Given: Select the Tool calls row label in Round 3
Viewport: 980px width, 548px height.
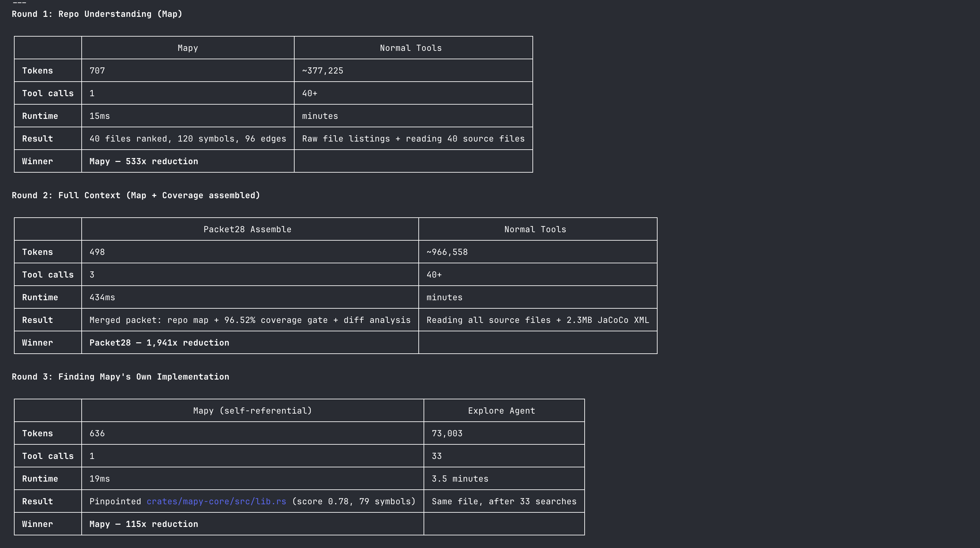Looking at the screenshot, I should click(x=48, y=456).
